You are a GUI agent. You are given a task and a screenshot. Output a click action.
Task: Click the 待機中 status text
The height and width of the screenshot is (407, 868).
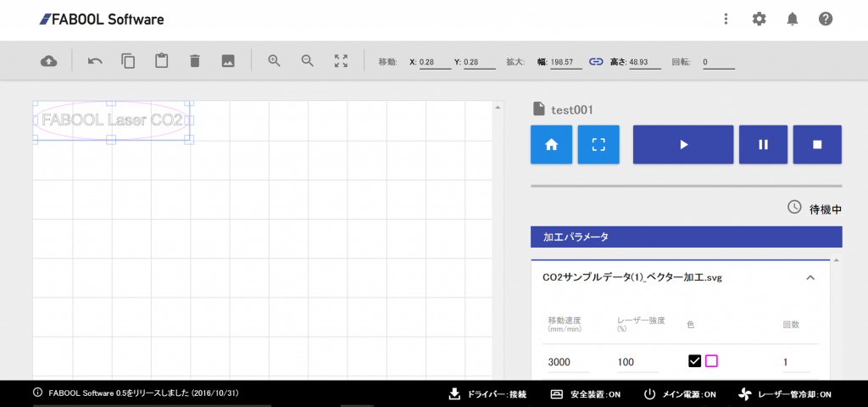click(x=826, y=209)
